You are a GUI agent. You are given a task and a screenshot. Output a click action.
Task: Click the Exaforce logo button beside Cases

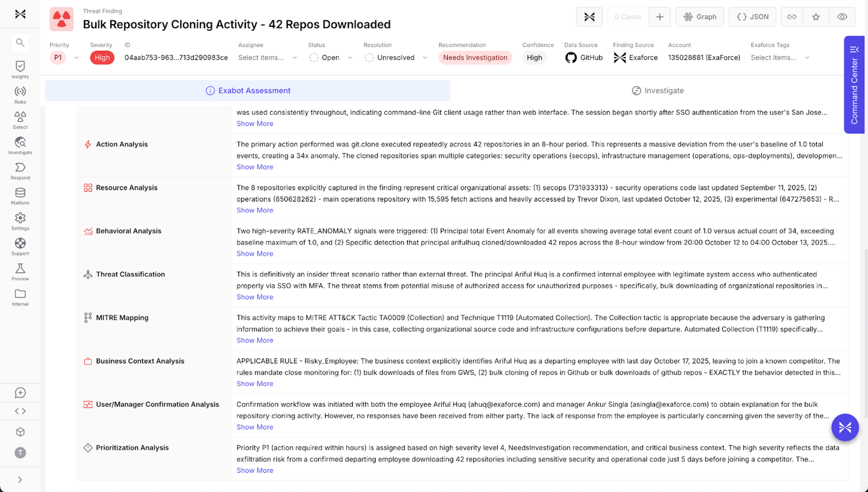point(590,17)
